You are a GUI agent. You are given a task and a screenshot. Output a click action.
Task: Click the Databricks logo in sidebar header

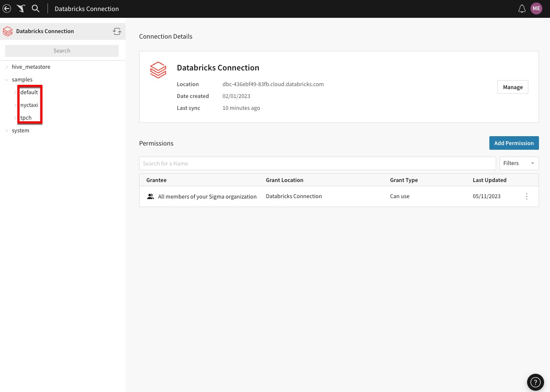(8, 31)
